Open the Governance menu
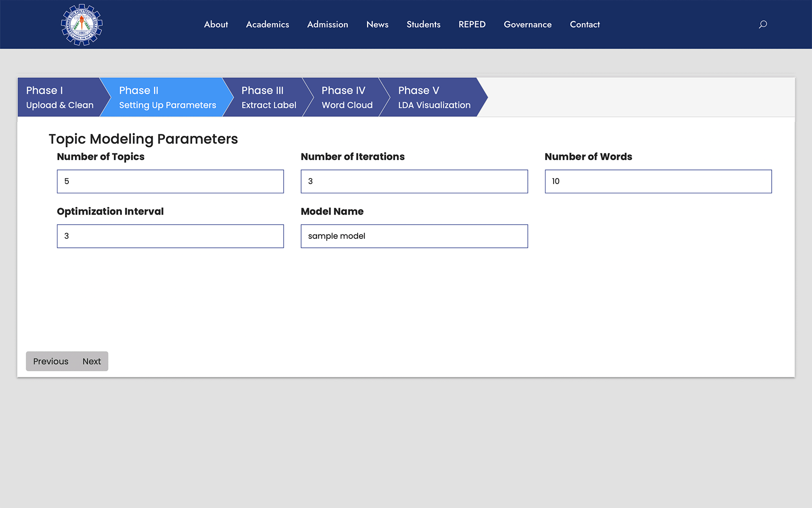Image resolution: width=812 pixels, height=508 pixels. [x=527, y=24]
